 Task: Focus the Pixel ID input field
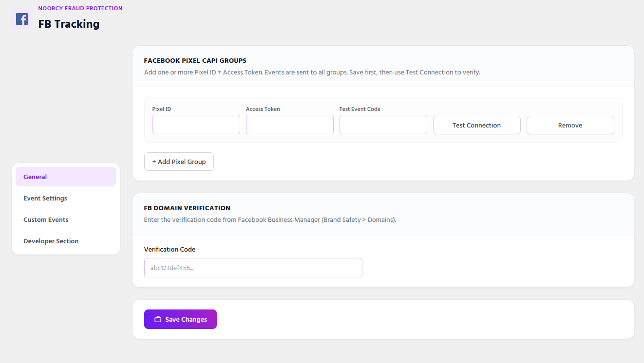pyautogui.click(x=196, y=125)
